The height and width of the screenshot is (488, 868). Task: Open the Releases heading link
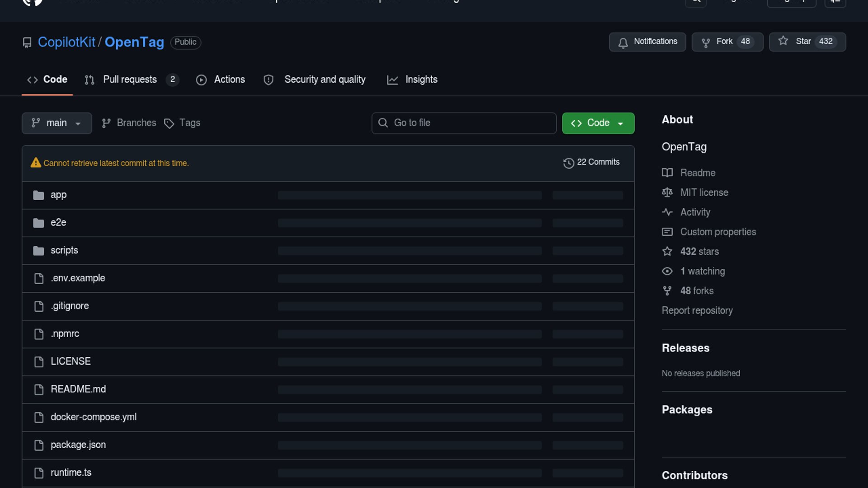pos(685,348)
